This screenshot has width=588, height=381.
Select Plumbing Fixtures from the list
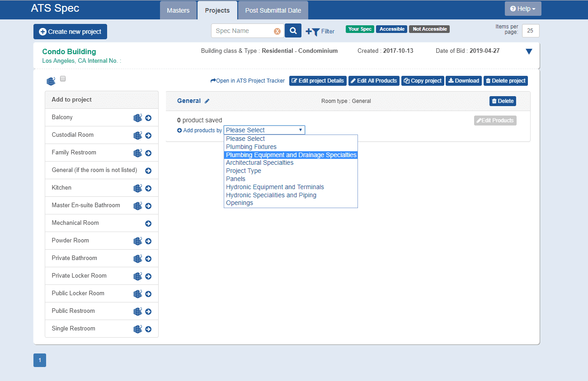pos(291,147)
